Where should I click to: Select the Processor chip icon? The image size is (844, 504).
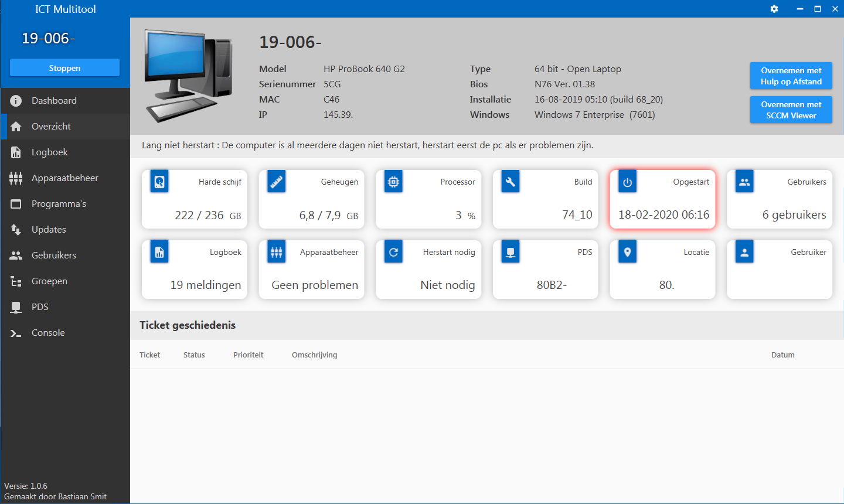click(x=393, y=182)
